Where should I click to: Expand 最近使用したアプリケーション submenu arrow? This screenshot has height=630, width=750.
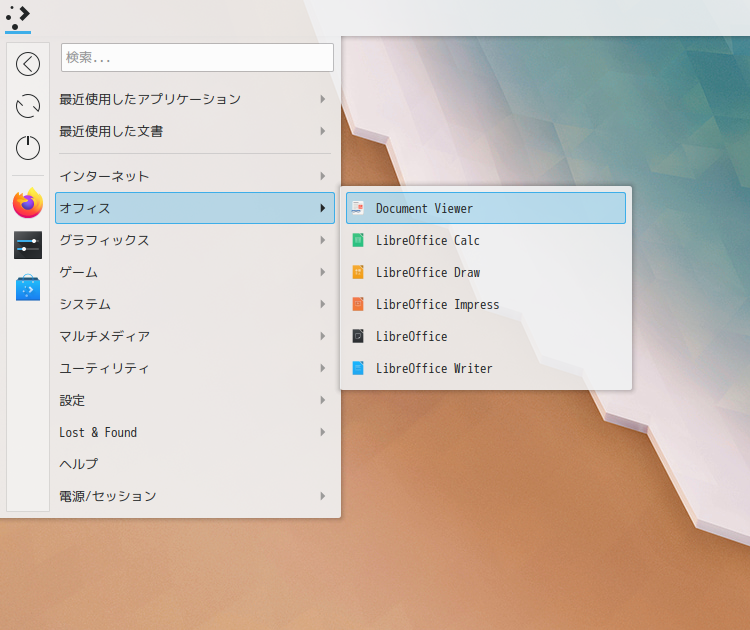[x=323, y=99]
